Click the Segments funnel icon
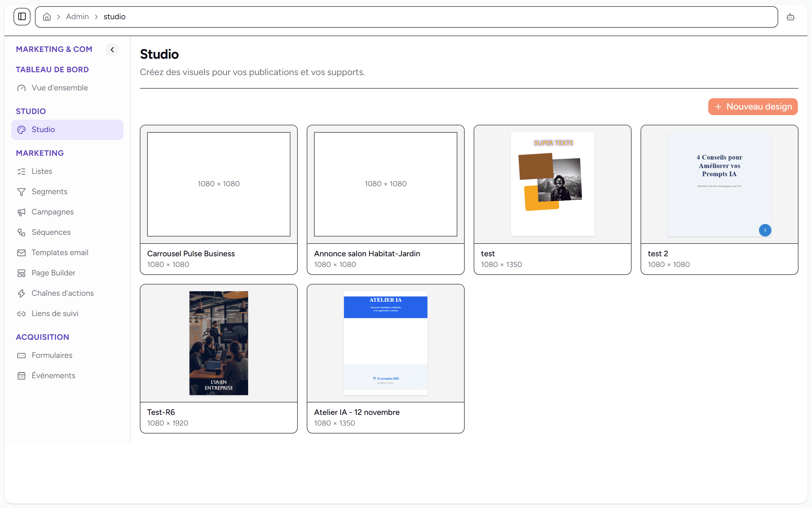This screenshot has width=812, height=508. (x=21, y=192)
